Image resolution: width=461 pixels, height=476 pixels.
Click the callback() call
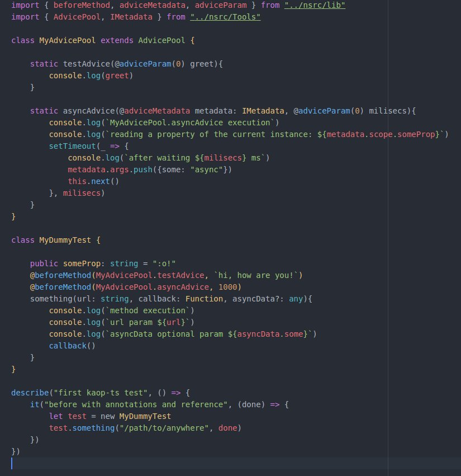click(x=72, y=346)
